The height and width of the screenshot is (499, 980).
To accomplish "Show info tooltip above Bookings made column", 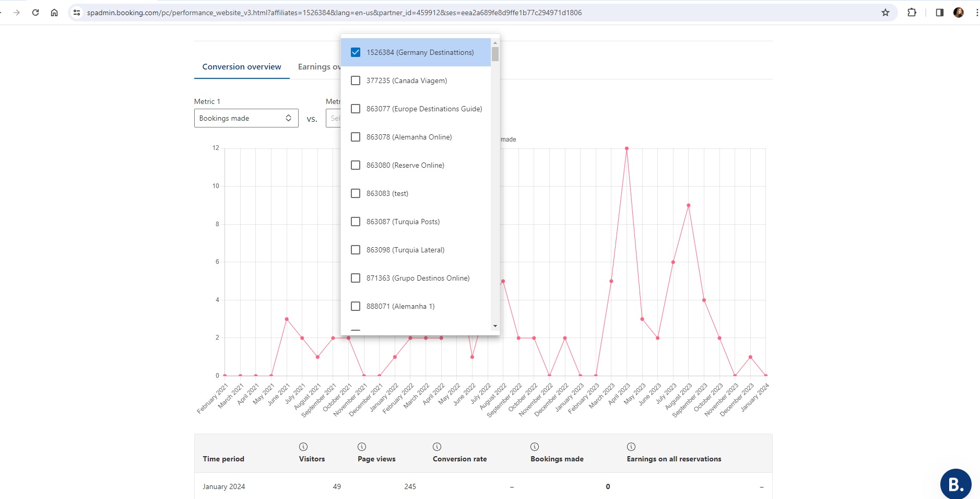I will (535, 447).
